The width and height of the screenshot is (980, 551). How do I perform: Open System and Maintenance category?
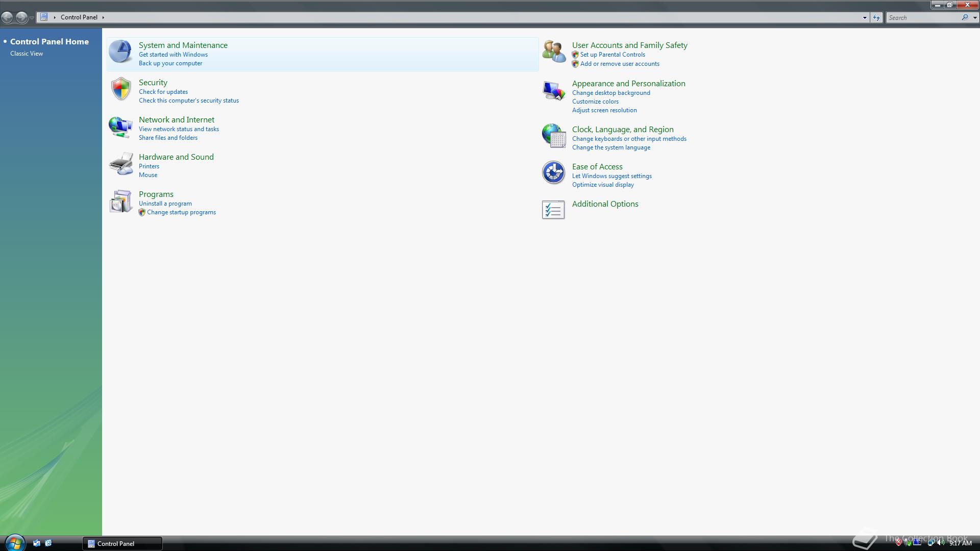point(183,45)
